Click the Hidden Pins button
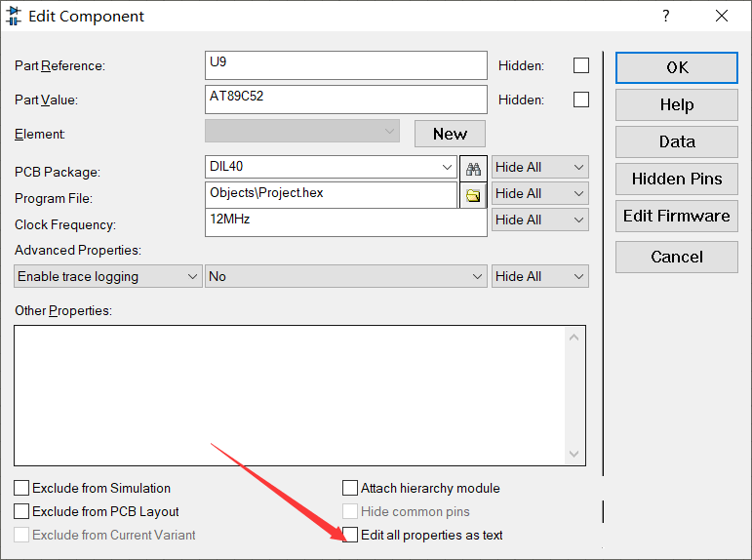Image resolution: width=752 pixels, height=560 pixels. coord(677,179)
